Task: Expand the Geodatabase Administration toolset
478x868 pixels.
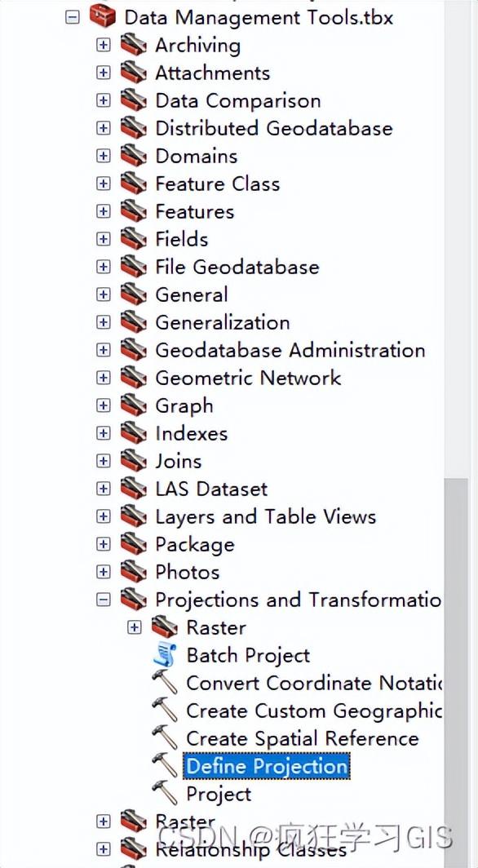Action: click(x=103, y=350)
